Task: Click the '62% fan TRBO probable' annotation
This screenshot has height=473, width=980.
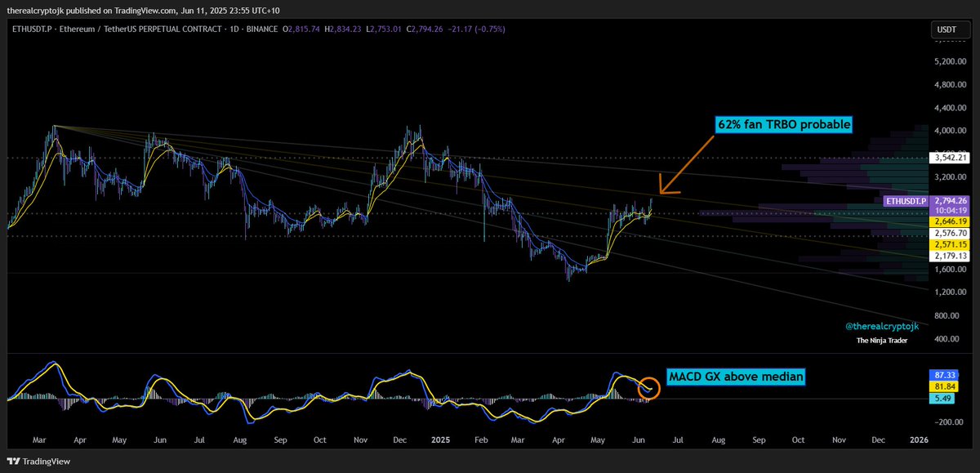Action: click(783, 125)
